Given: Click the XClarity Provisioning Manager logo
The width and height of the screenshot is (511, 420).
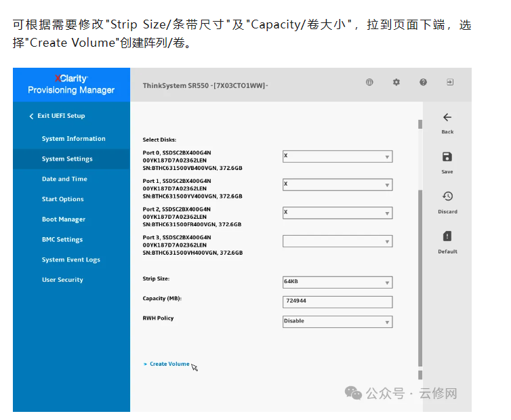Looking at the screenshot, I should tap(71, 84).
